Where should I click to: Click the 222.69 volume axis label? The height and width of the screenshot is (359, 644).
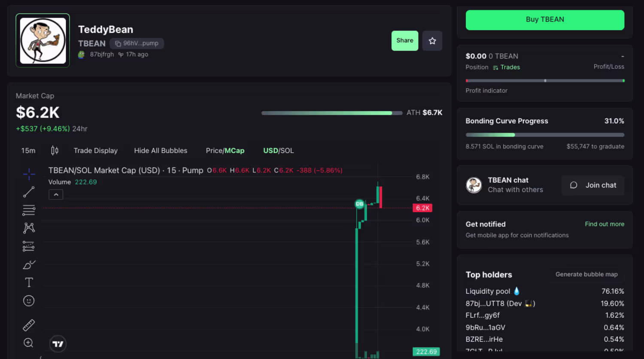426,352
